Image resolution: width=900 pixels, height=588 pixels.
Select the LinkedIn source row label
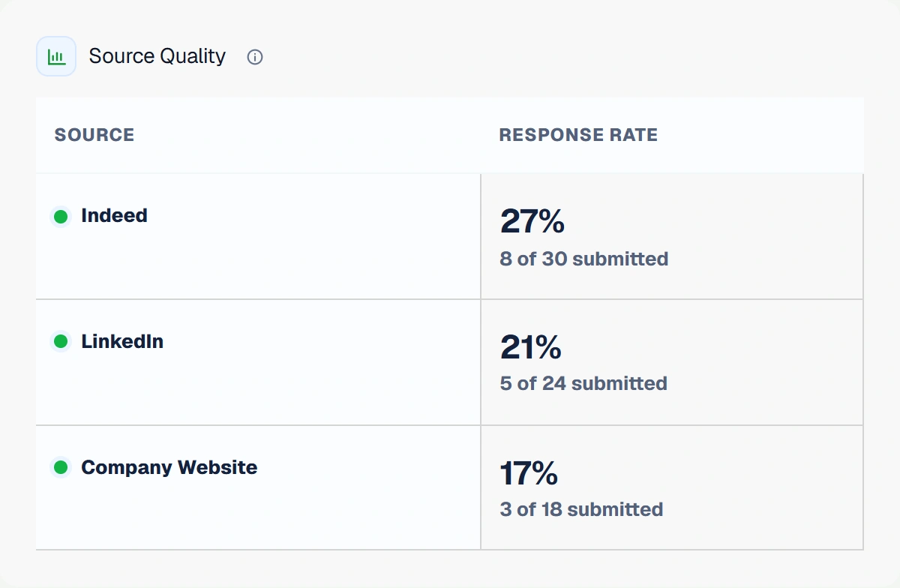click(122, 342)
